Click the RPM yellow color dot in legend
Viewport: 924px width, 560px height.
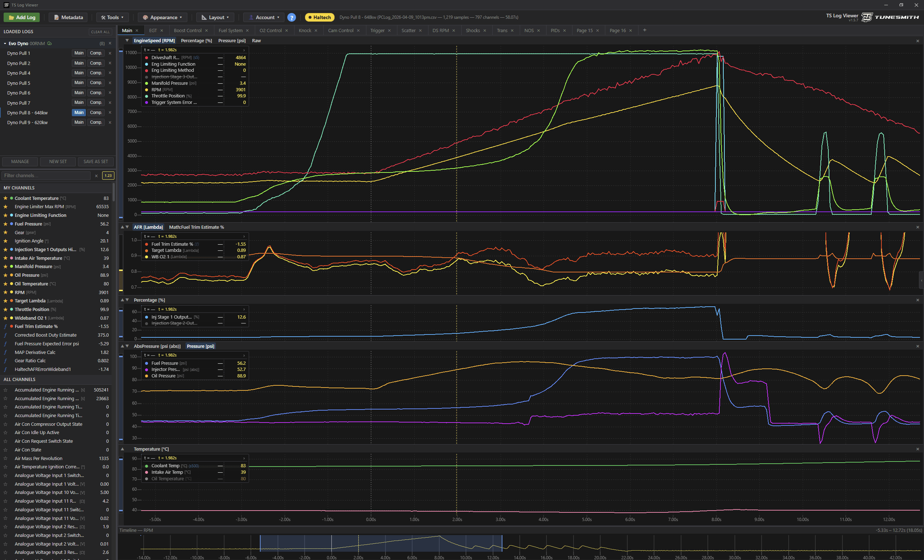147,89
